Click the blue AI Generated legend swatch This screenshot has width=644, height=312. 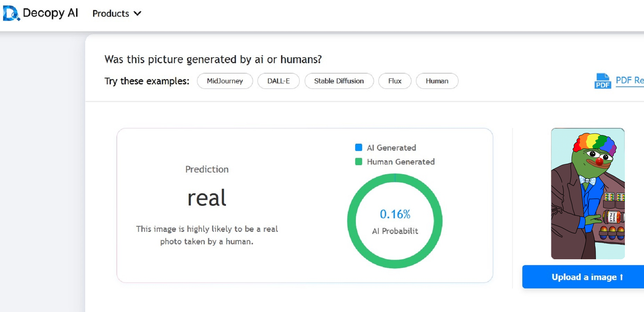359,147
